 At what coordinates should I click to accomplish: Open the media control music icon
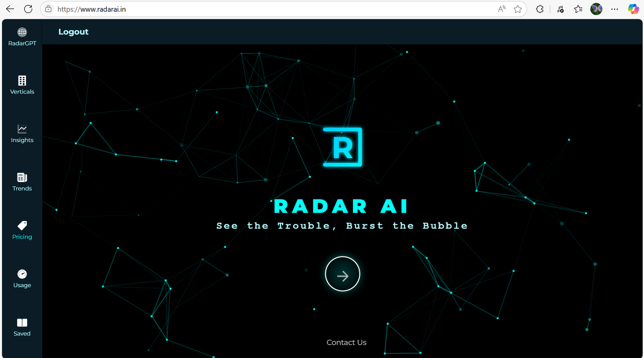click(x=560, y=9)
